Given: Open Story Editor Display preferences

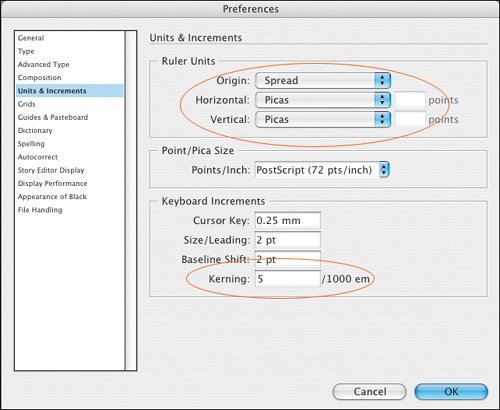Looking at the screenshot, I should (x=51, y=170).
